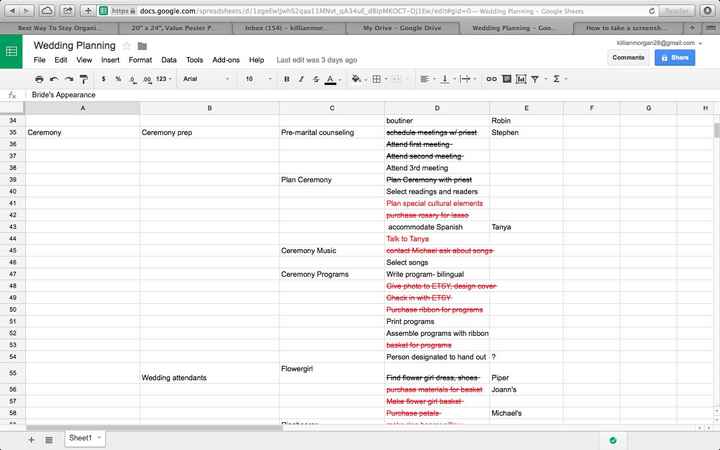
Task: Expand the font size dropdown
Action: coord(258,78)
